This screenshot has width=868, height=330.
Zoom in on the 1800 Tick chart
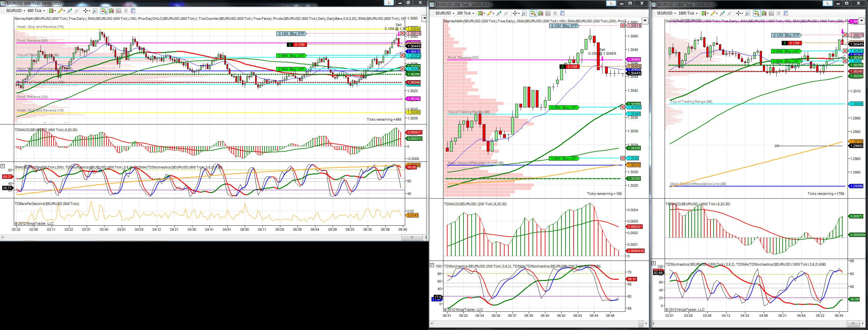[x=722, y=13]
